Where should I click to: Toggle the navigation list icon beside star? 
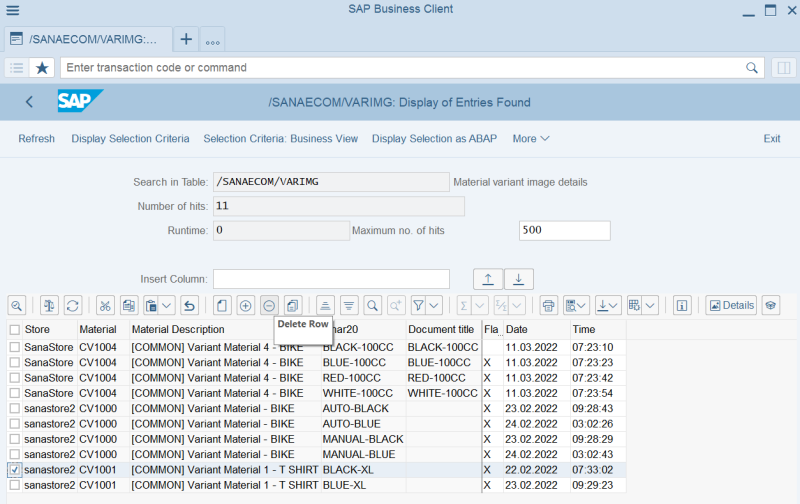point(17,68)
